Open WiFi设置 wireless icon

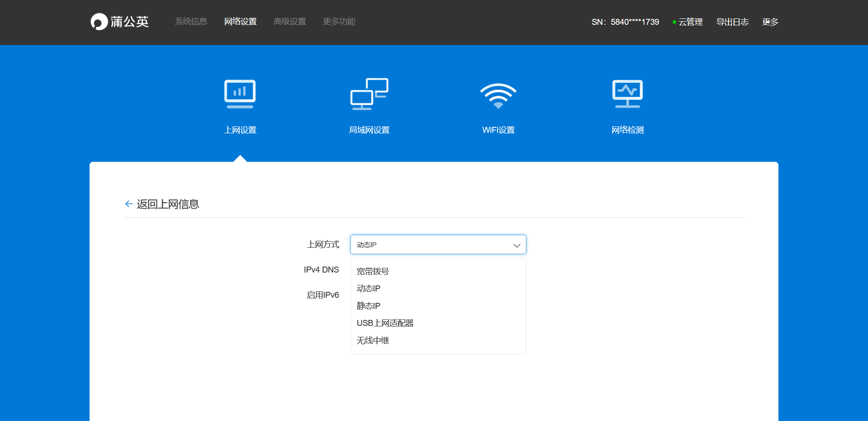tap(498, 96)
